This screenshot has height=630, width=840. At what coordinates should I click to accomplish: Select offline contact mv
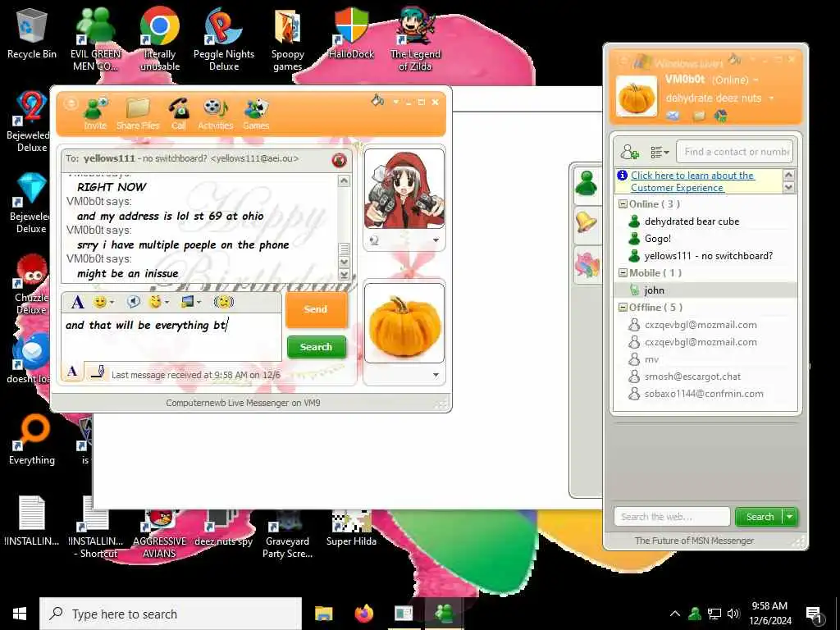click(x=651, y=359)
